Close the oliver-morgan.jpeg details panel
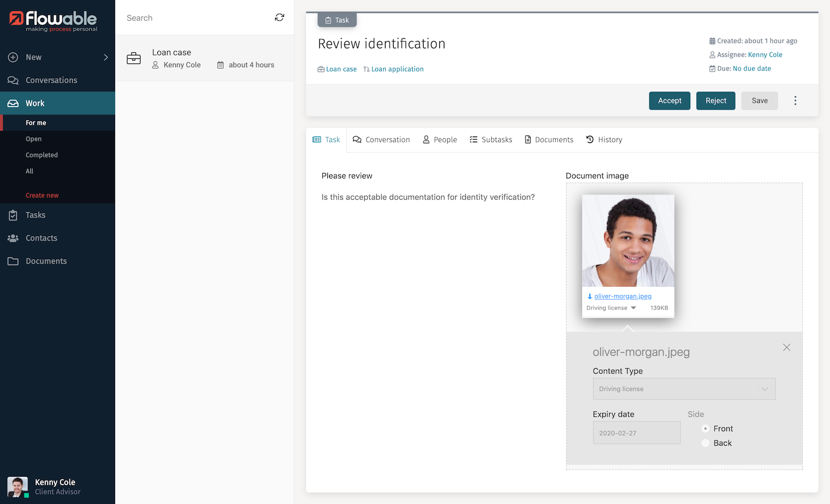The width and height of the screenshot is (830, 504). pos(786,347)
